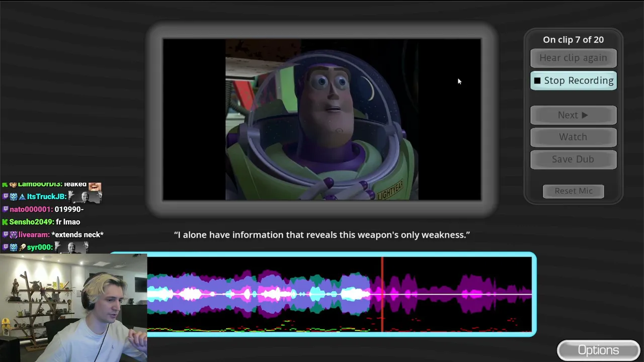This screenshot has width=644, height=362.
Task: Click chat username livearam
Action: [x=33, y=235]
